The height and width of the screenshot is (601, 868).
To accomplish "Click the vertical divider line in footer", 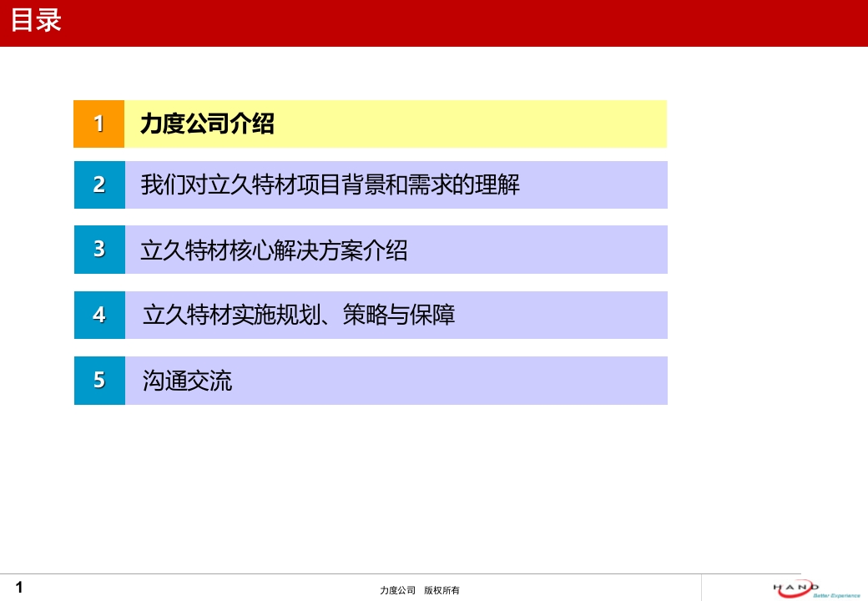I will pyautogui.click(x=701, y=588).
